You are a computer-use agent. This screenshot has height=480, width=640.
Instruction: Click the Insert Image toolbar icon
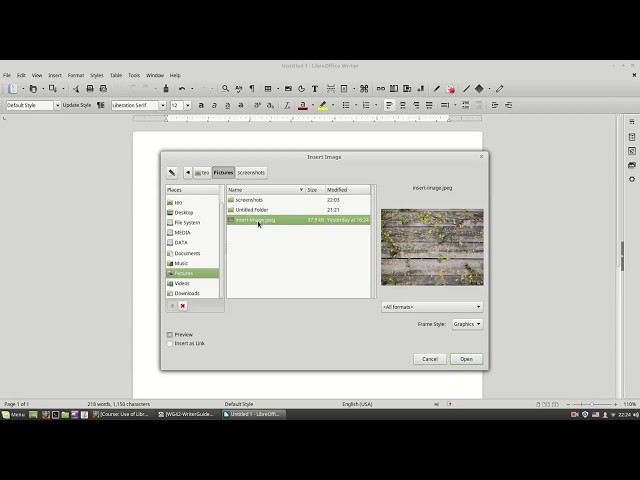pos(288,89)
